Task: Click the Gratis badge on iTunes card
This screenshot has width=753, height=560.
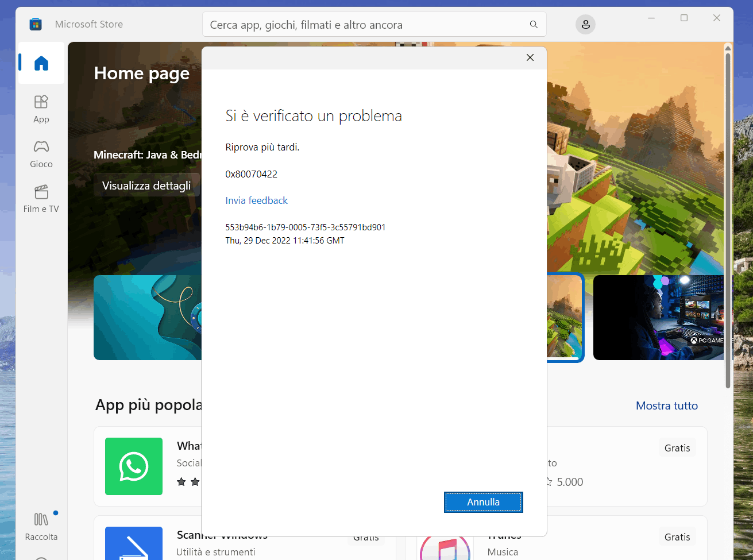Action: click(677, 537)
